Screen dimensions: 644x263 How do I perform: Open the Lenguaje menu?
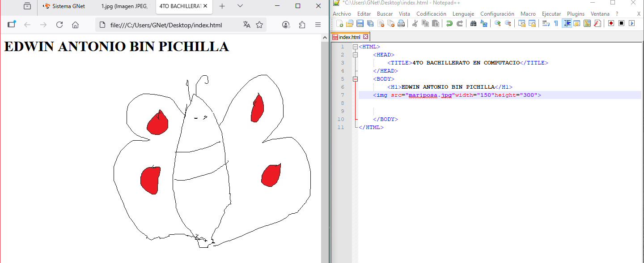pyautogui.click(x=463, y=14)
